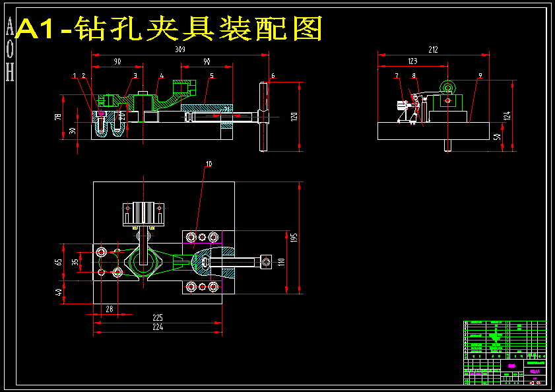Click the 50 base thickness dimension
This screenshot has height=392, width=555.
click(498, 137)
